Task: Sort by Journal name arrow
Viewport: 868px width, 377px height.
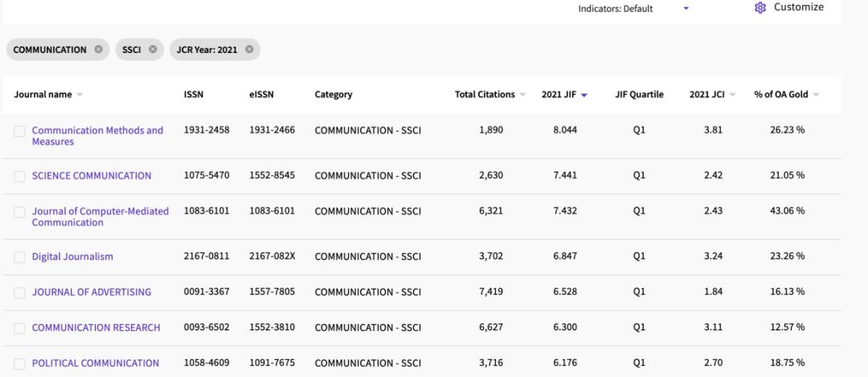Action: tap(80, 95)
